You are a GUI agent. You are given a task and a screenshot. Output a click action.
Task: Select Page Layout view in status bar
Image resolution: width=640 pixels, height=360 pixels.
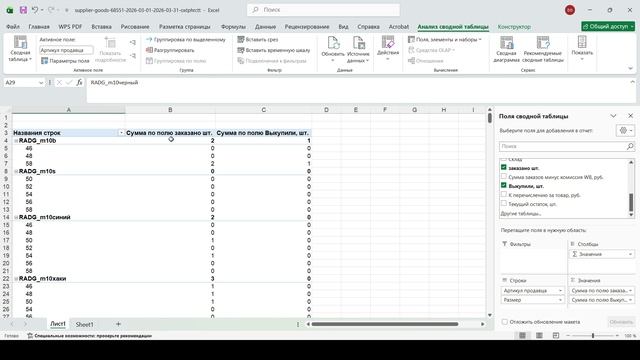coord(539,336)
